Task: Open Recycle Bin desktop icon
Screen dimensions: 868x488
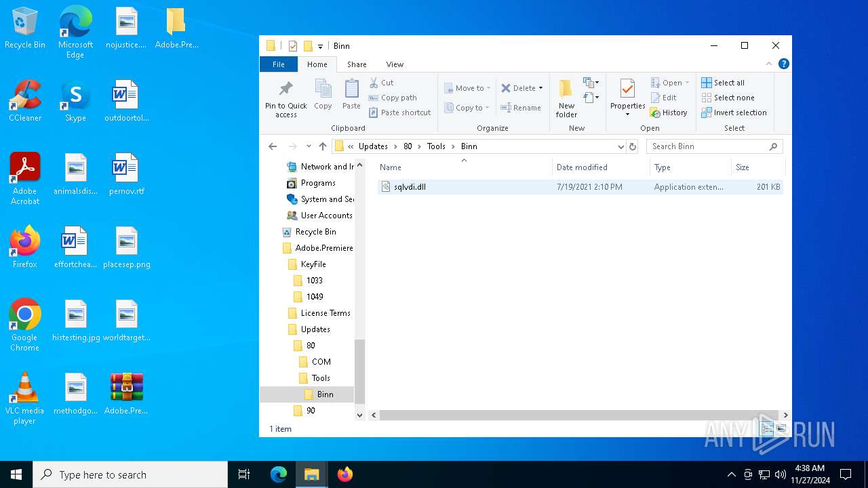Action: 25,28
